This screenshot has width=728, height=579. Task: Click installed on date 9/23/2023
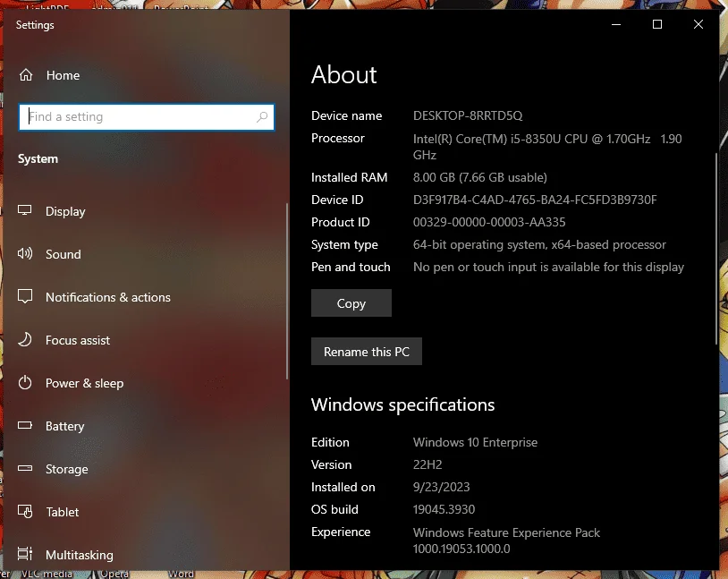[x=441, y=487]
